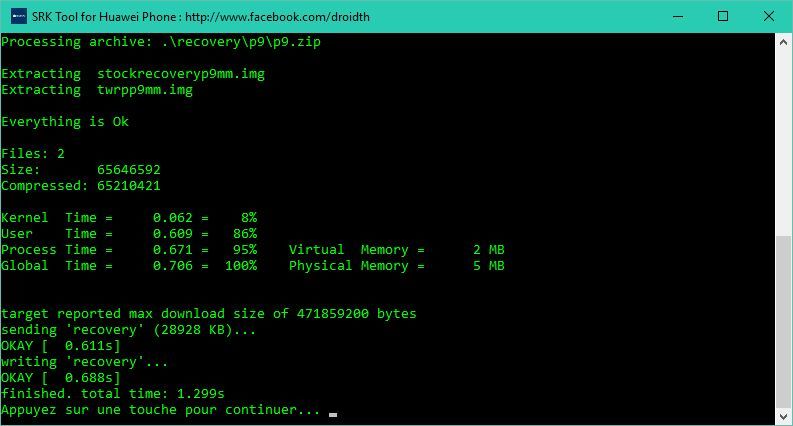The width and height of the screenshot is (793, 426).
Task: Click the Process Time value 0.671
Action: coord(172,250)
